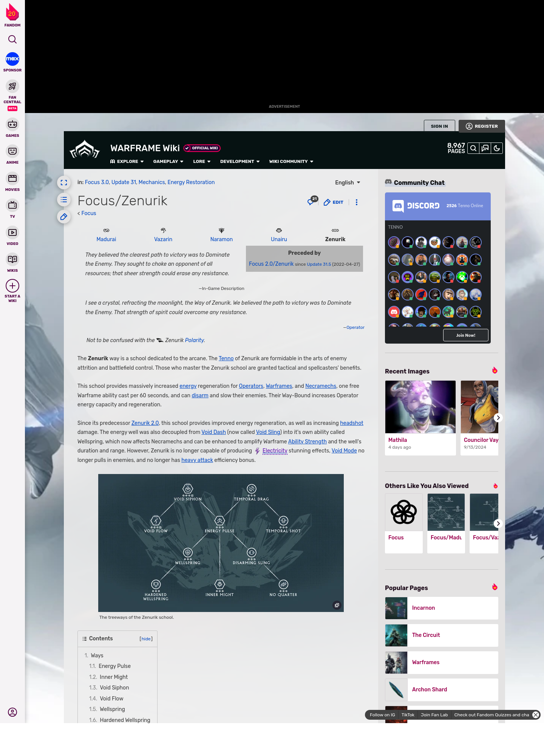
Task: Click the floating pencil edit icon
Action: coord(64,217)
